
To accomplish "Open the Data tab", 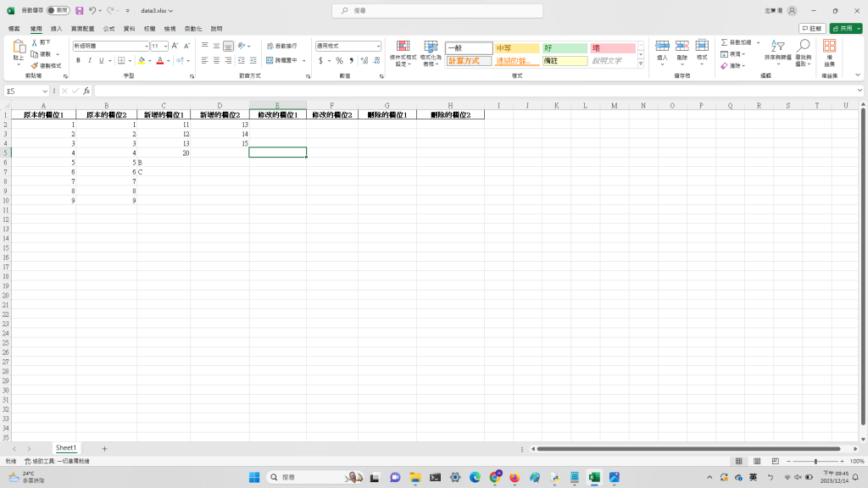I will coord(129,28).
